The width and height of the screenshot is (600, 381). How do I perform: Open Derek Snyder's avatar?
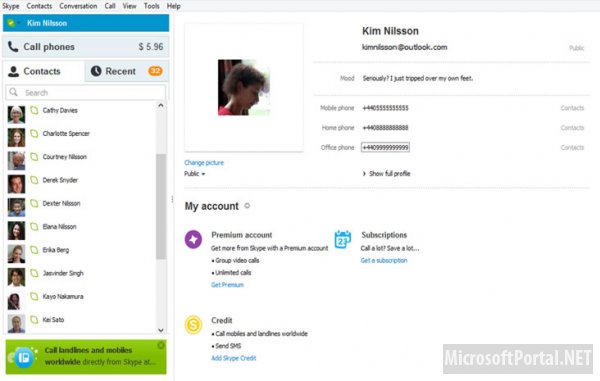point(16,184)
